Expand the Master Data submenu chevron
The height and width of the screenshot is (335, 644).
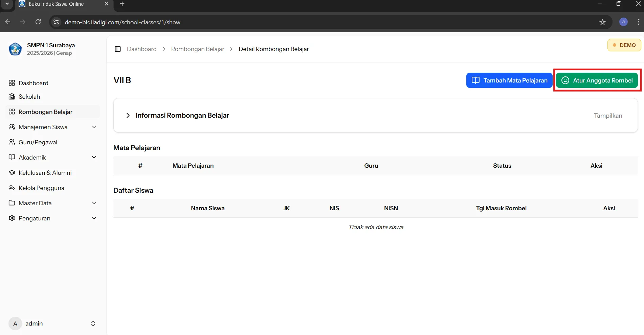pyautogui.click(x=94, y=203)
